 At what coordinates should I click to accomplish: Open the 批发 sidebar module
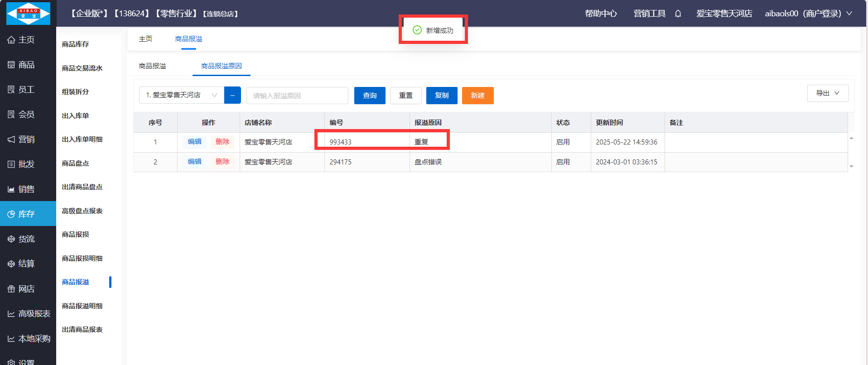(x=28, y=164)
